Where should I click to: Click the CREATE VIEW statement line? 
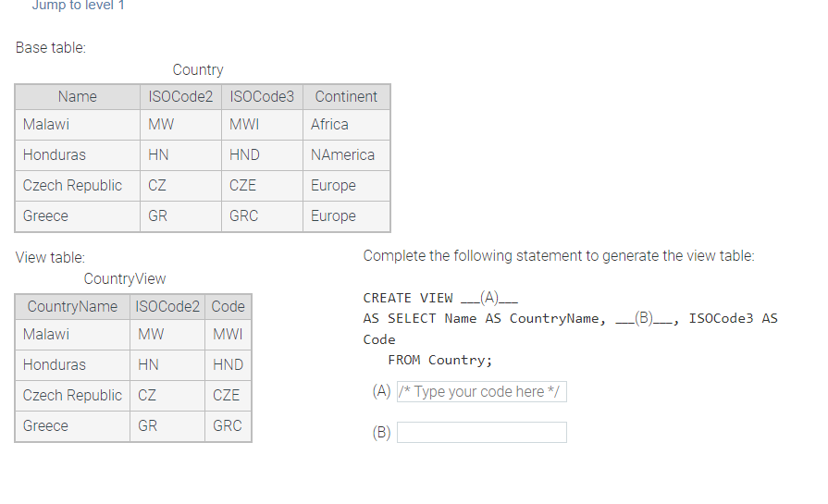440,298
